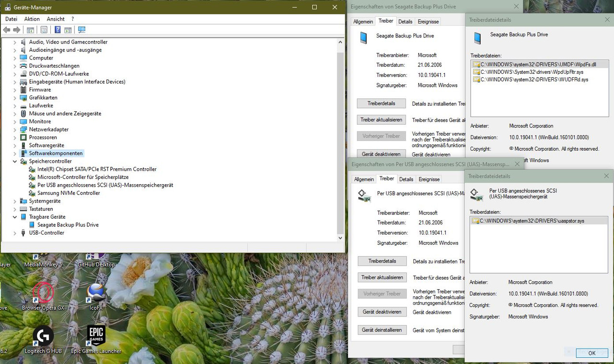
Task: Click Treiberdetails button in UAS properties
Action: pos(382,261)
